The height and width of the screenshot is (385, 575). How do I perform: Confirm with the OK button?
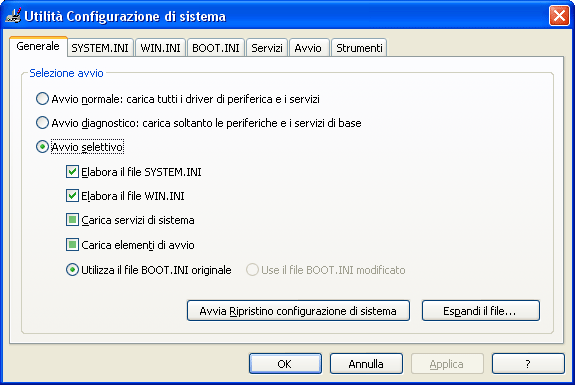(285, 364)
